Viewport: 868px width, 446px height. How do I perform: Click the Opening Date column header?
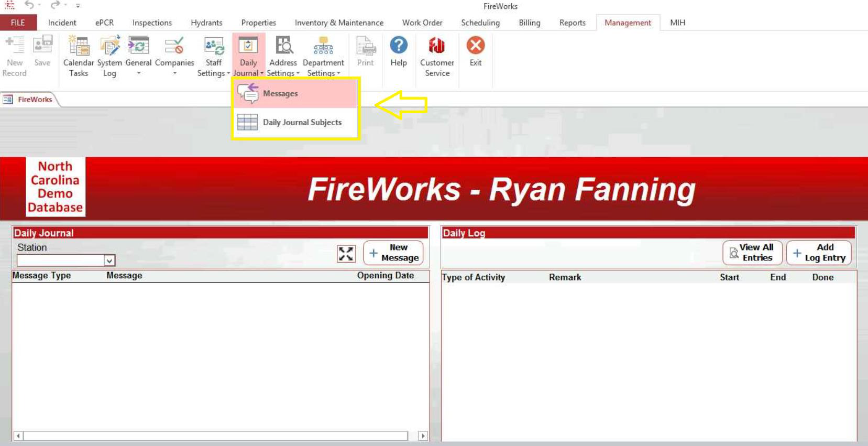tap(386, 276)
